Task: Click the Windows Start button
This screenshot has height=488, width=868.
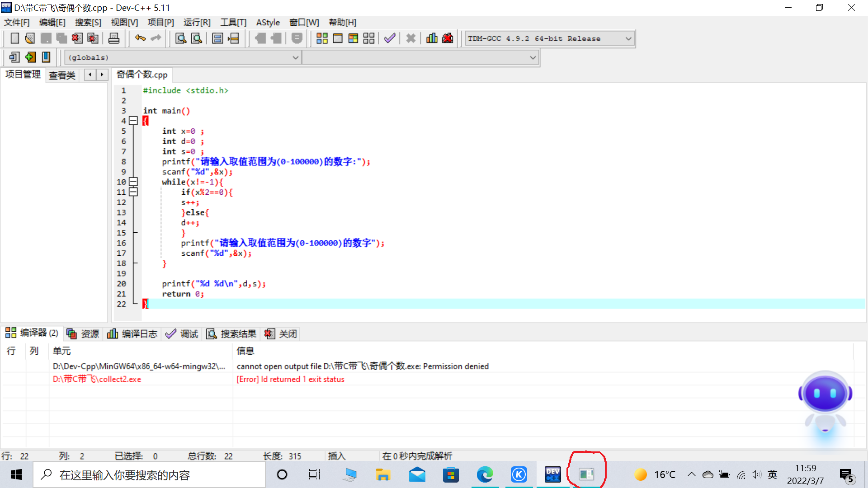Action: click(16, 474)
